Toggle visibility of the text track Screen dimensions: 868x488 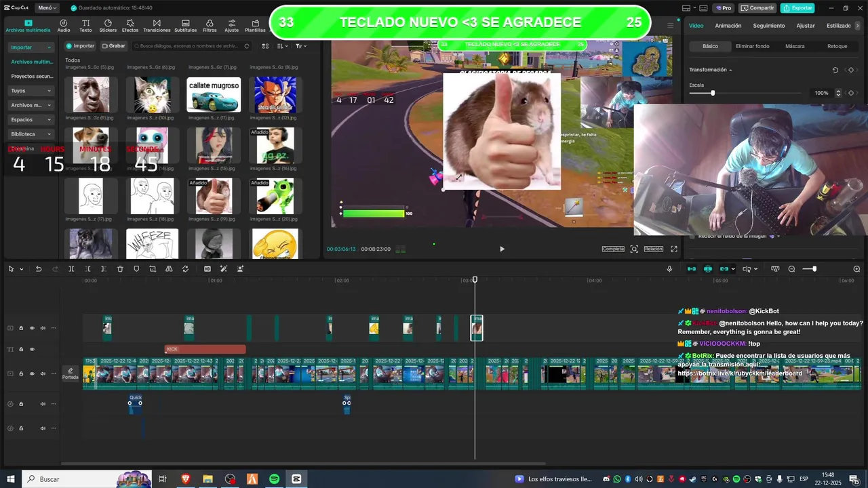pyautogui.click(x=32, y=349)
